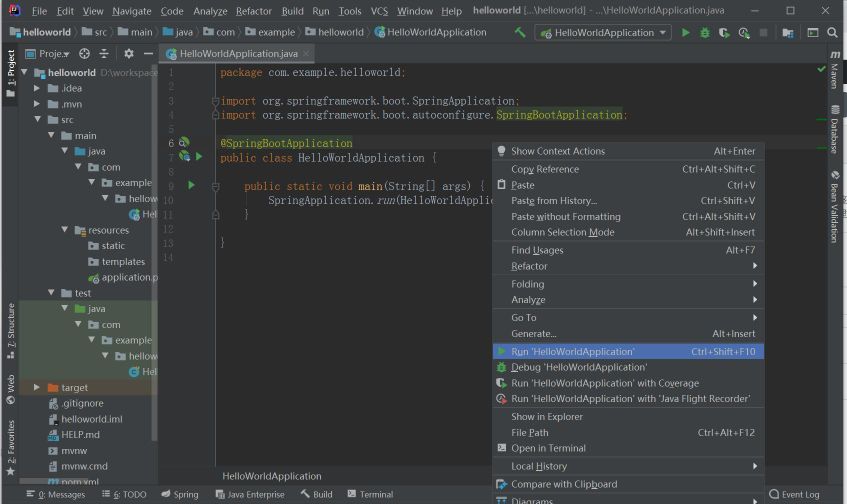
Task: Open the Terminal tool window button
Action: point(370,494)
